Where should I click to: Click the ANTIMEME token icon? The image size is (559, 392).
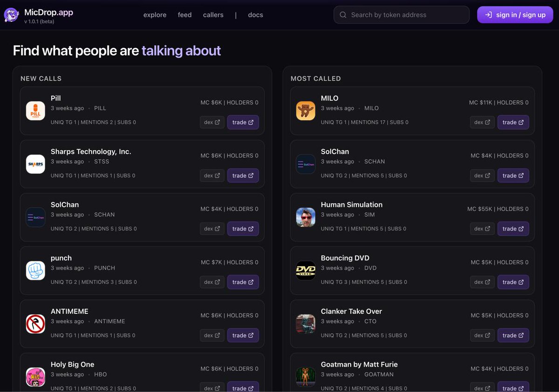pyautogui.click(x=35, y=324)
